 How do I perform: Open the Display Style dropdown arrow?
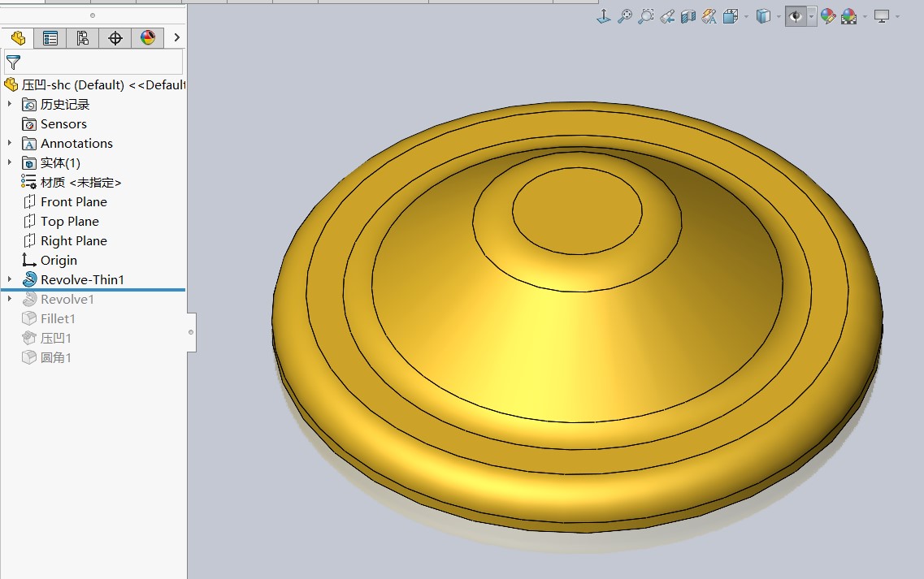(x=779, y=16)
